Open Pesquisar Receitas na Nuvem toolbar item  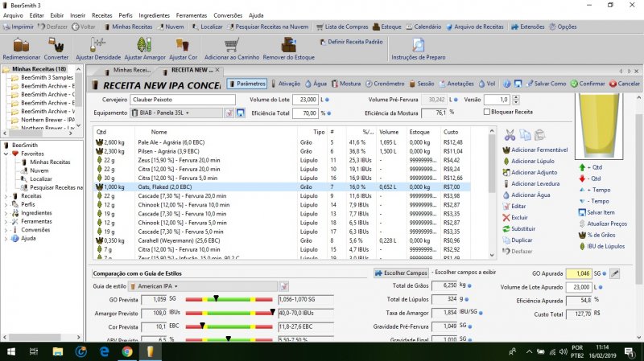pos(268,27)
